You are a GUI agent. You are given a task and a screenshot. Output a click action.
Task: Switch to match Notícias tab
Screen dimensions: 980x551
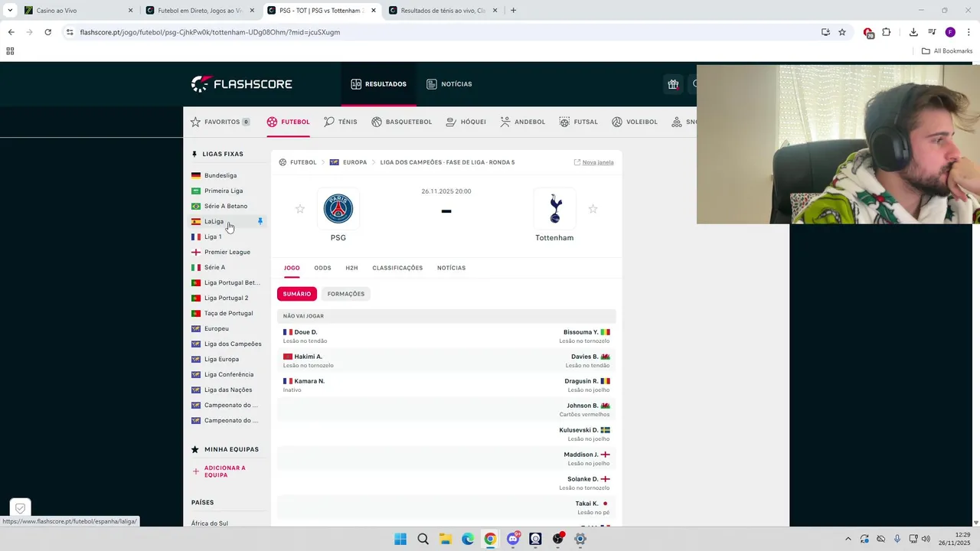coord(451,268)
